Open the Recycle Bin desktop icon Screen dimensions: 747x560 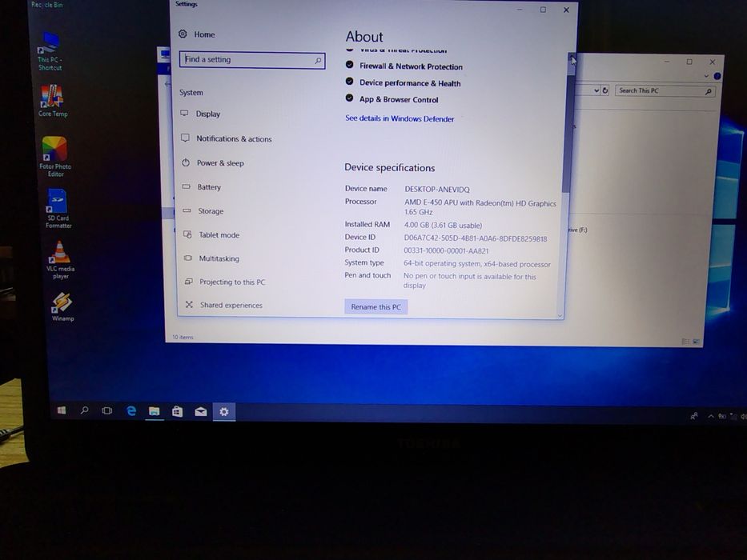point(46,5)
